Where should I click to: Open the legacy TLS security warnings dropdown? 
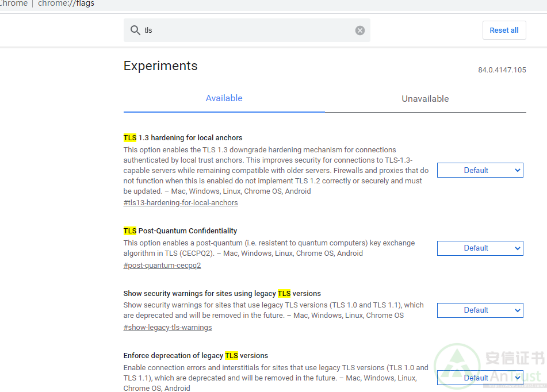[480, 310]
